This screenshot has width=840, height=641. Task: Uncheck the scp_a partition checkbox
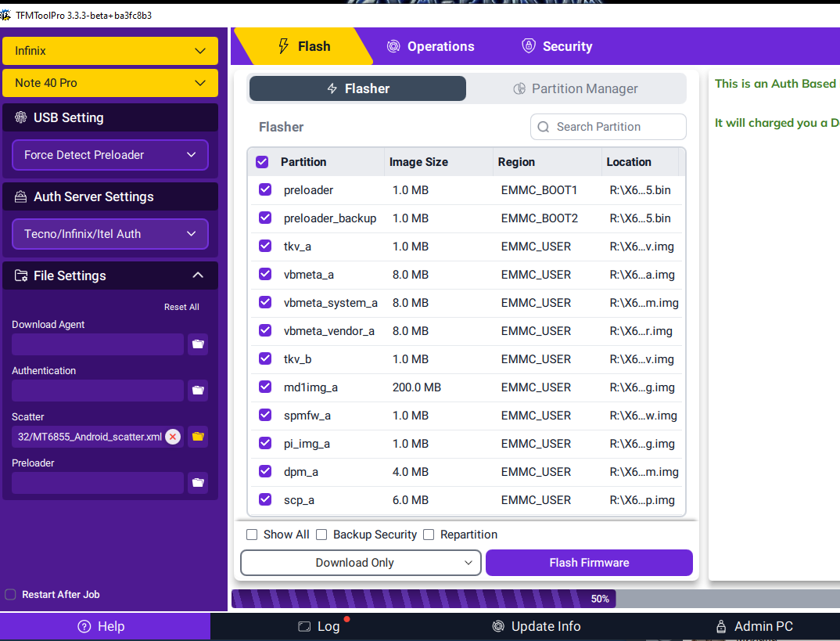coord(265,499)
